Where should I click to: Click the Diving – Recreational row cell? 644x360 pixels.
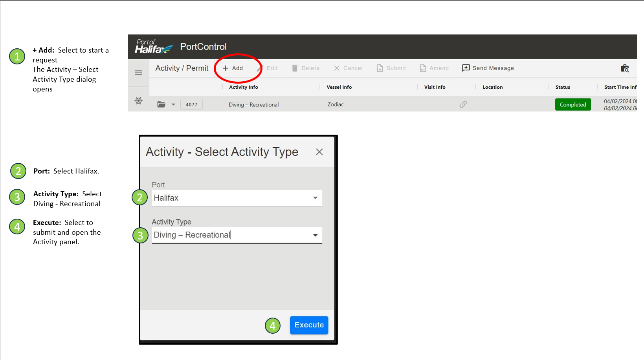point(254,105)
